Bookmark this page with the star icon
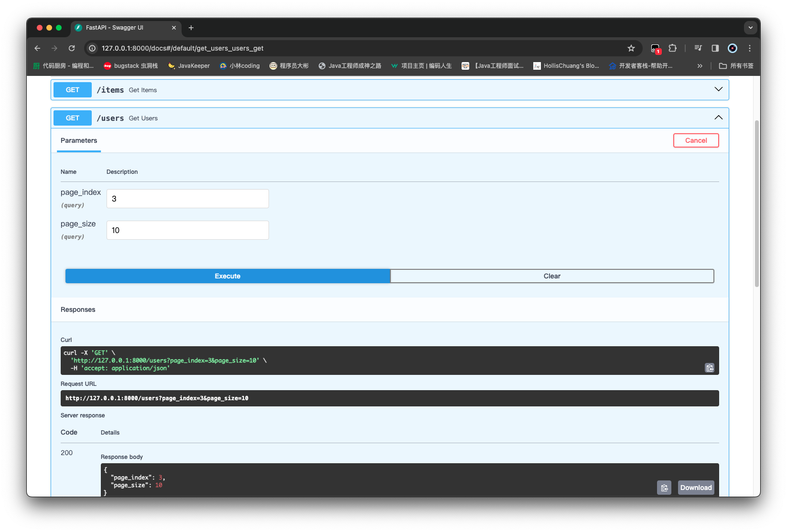This screenshot has height=532, width=787. [631, 48]
